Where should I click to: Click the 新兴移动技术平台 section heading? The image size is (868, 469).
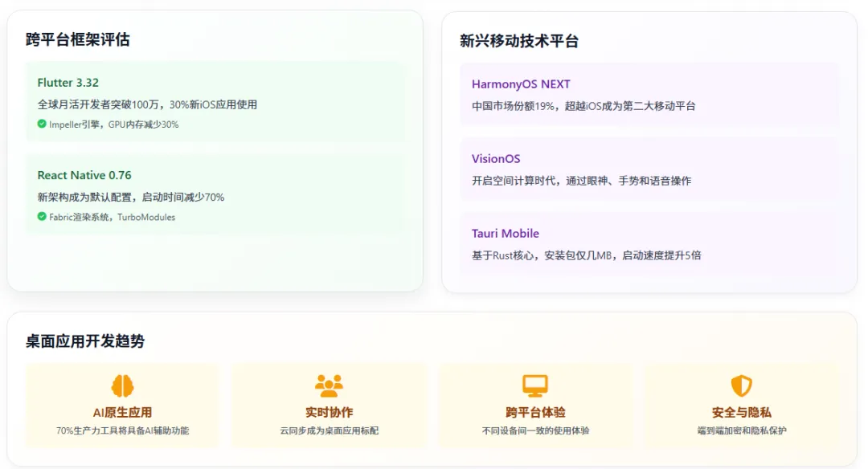click(519, 41)
